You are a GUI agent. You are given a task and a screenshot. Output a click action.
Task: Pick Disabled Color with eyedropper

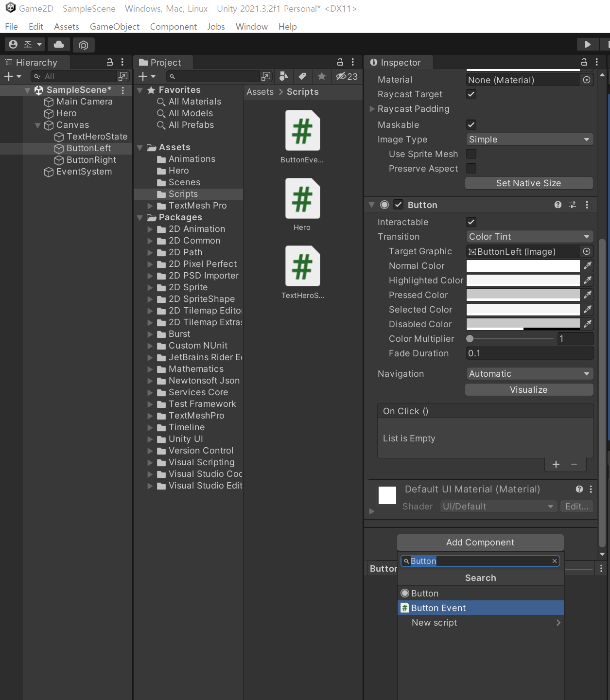(x=588, y=324)
